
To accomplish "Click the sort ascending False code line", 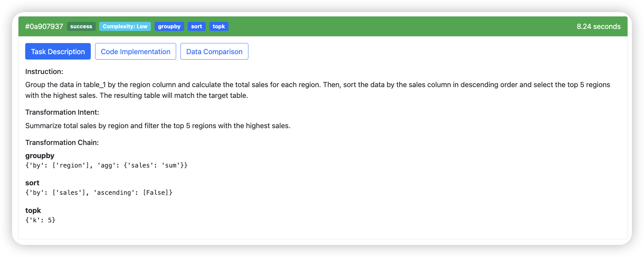I will (99, 193).
